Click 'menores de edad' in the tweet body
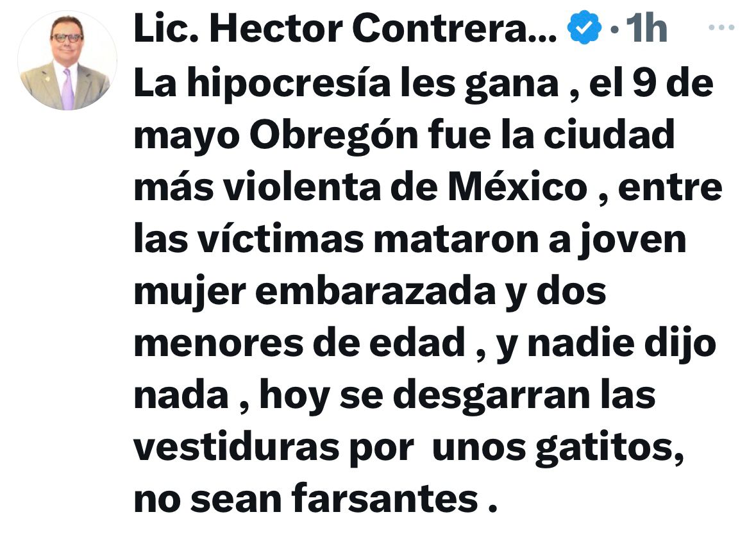The image size is (756, 537). pyautogui.click(x=299, y=343)
